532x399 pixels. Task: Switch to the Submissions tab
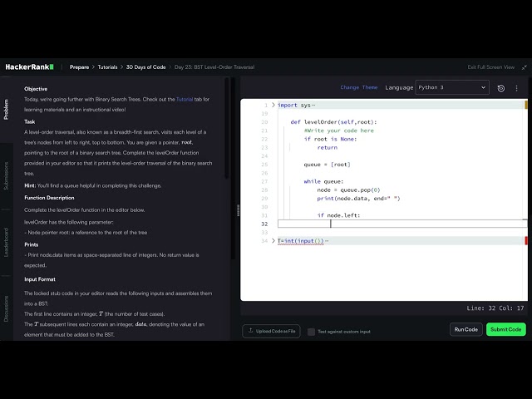click(6, 175)
